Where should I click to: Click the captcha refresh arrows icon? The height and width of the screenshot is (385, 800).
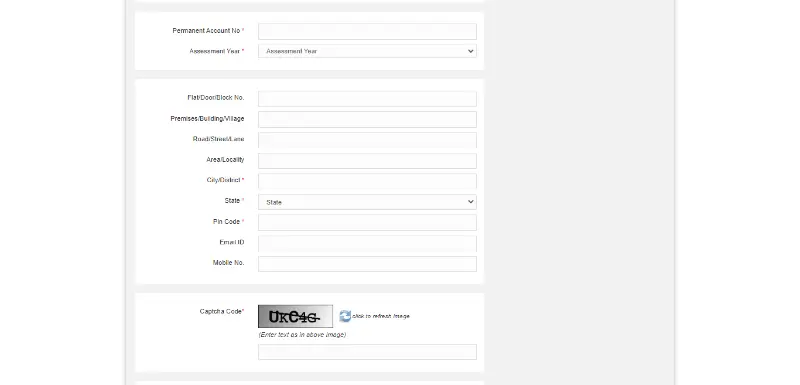tap(345, 316)
